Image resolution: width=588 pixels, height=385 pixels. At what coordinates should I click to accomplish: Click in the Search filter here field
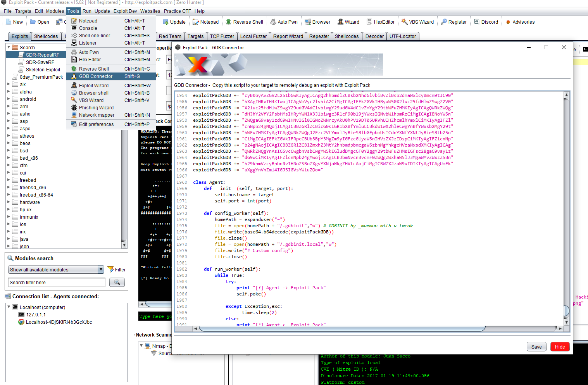click(x=57, y=283)
